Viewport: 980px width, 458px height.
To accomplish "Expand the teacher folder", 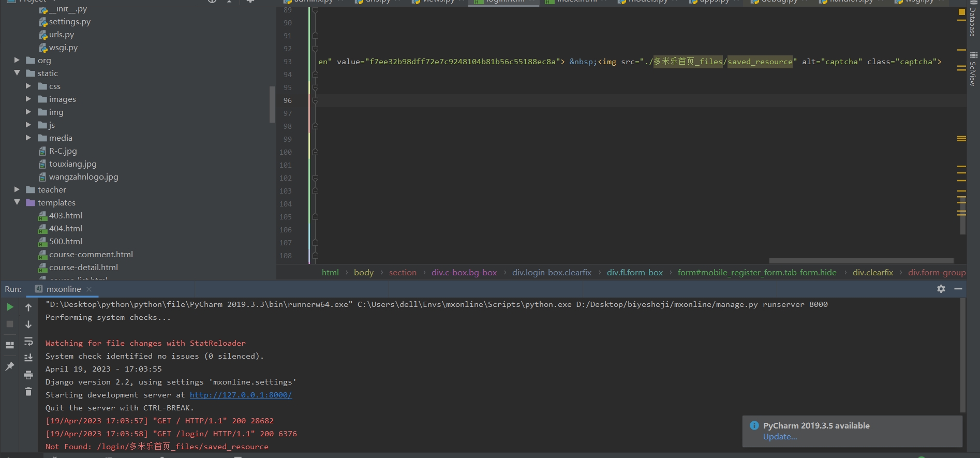I will pos(17,189).
